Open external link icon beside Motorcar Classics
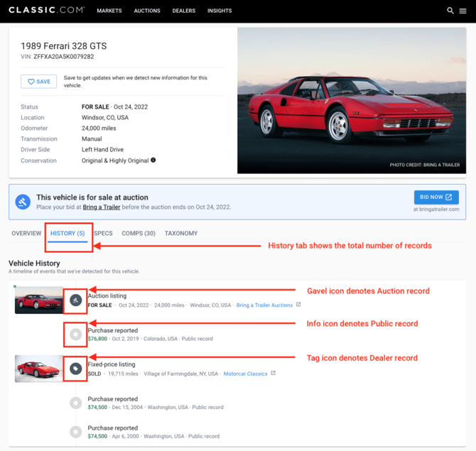Viewport: 476px width, 451px height. pyautogui.click(x=274, y=373)
